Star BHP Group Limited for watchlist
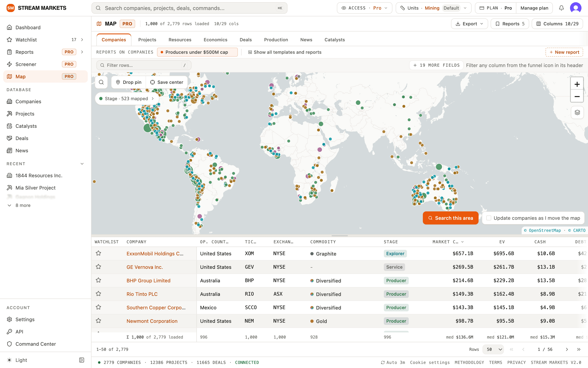The image size is (588, 368). (x=98, y=280)
